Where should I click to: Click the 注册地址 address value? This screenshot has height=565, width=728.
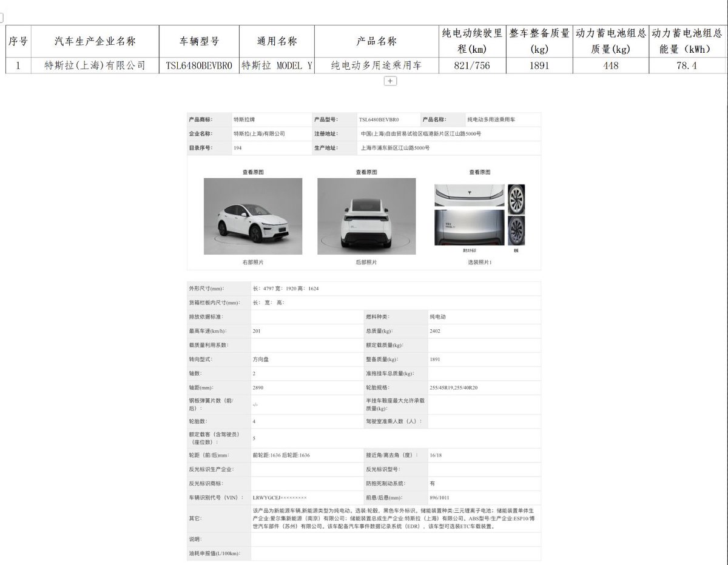pyautogui.click(x=420, y=133)
